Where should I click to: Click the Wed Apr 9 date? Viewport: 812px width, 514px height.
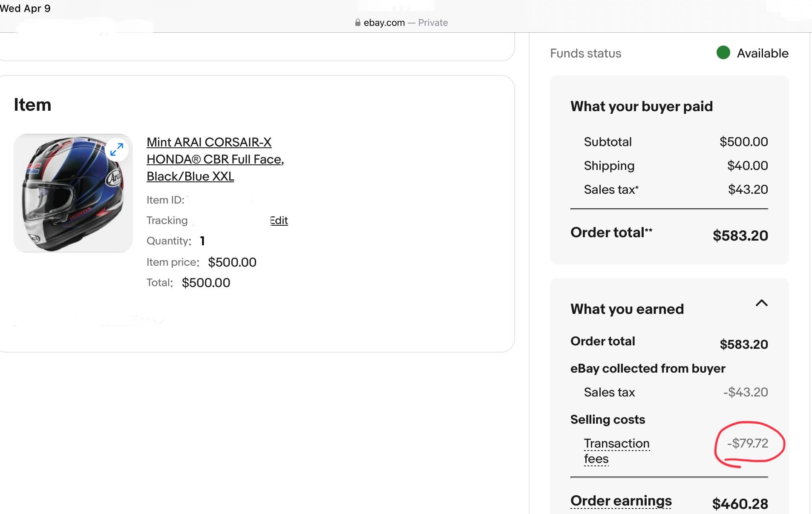coord(26,9)
